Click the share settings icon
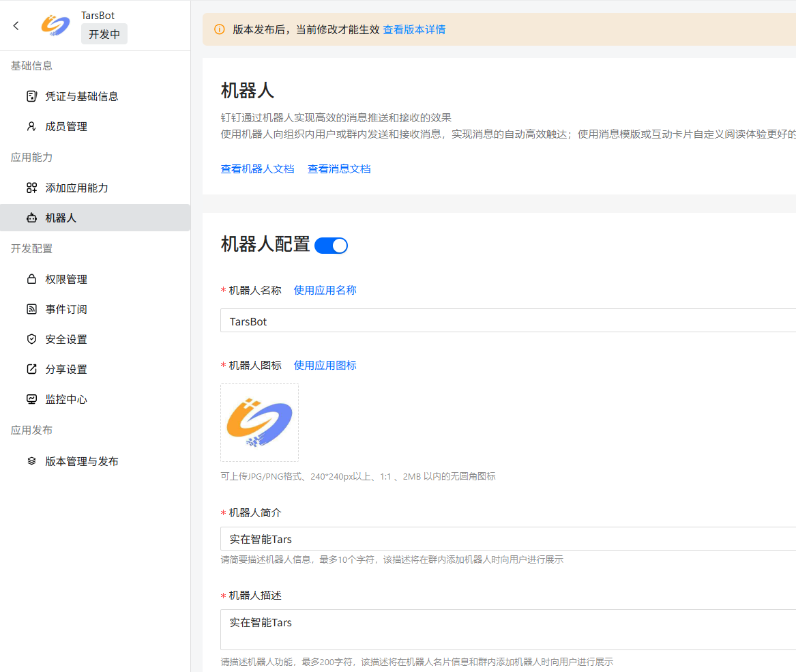This screenshot has height=672, width=796. [31, 369]
